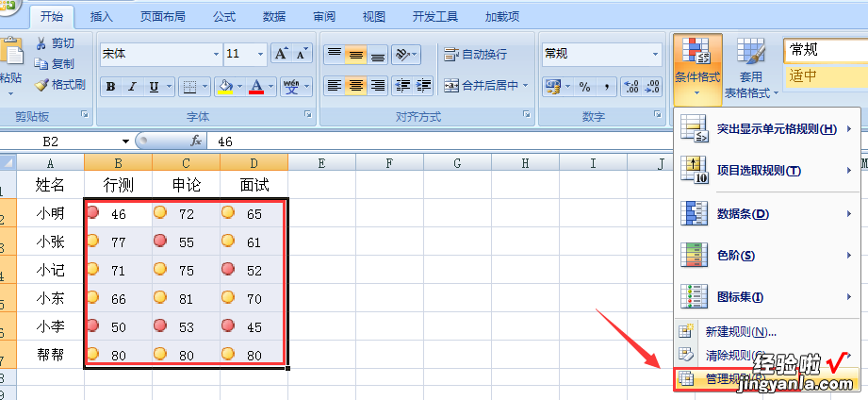Image resolution: width=868 pixels, height=400 pixels.
Task: Open 项目选取规则 submenu
Action: (x=767, y=171)
